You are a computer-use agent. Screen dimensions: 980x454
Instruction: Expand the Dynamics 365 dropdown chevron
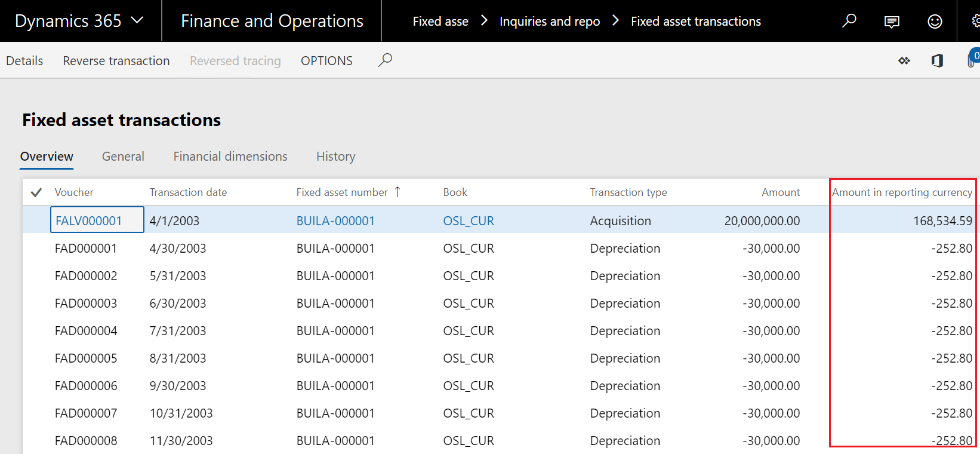(x=137, y=20)
